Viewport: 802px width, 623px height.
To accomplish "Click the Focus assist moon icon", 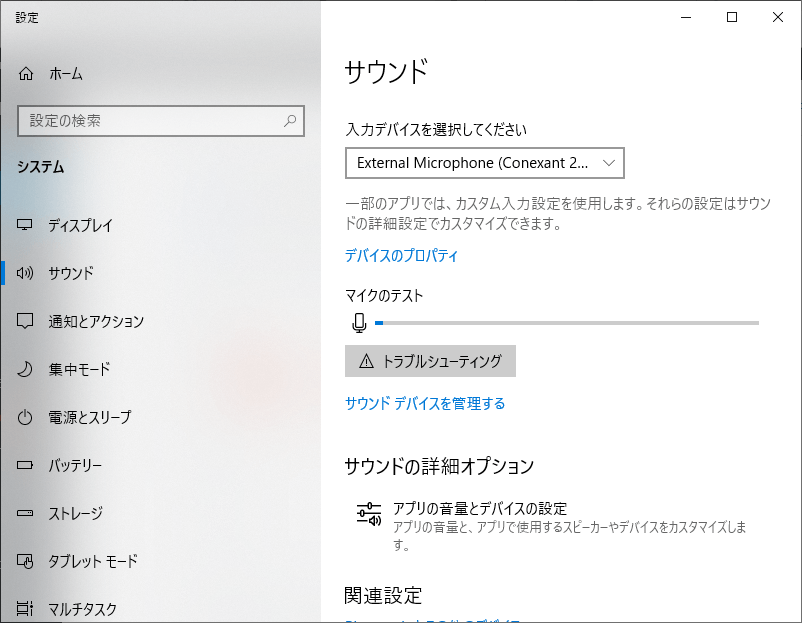I will click(x=27, y=369).
